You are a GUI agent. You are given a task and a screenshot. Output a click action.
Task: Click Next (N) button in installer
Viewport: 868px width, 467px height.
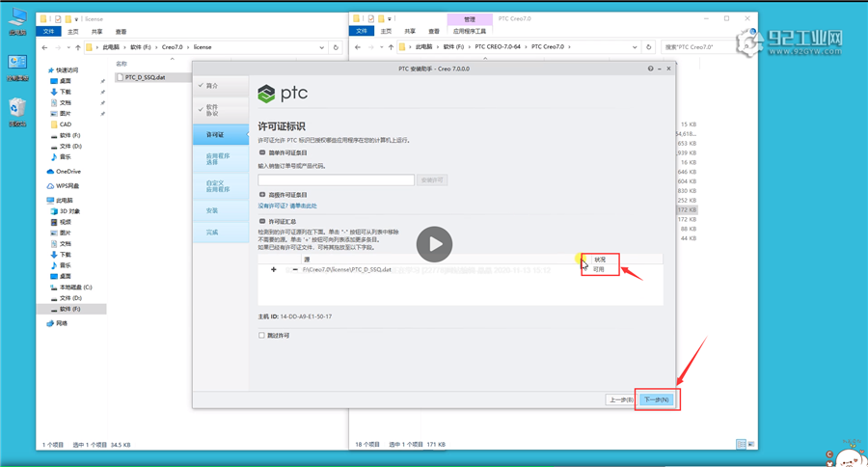click(x=657, y=399)
